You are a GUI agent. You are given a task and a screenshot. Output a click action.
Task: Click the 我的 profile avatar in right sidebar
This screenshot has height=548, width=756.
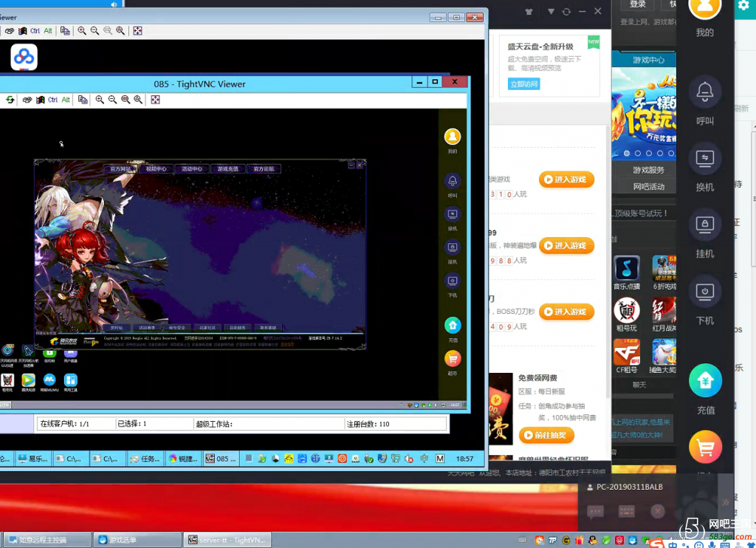coord(704,7)
